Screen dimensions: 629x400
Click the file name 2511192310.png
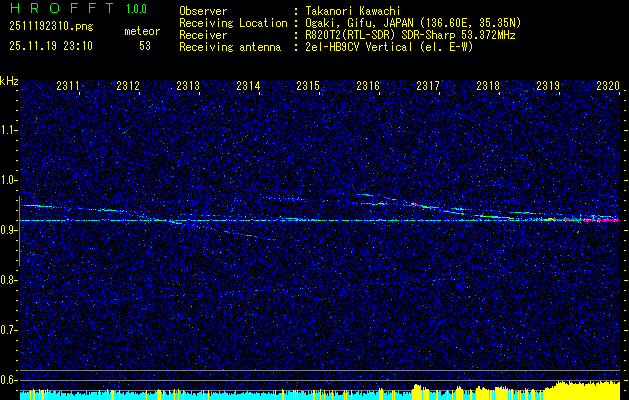pos(51,27)
